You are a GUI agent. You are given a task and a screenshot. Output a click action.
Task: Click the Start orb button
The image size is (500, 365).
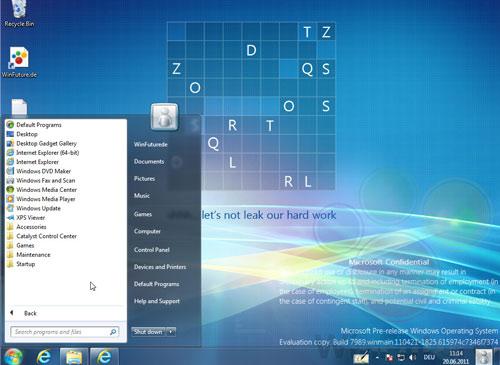point(14,357)
